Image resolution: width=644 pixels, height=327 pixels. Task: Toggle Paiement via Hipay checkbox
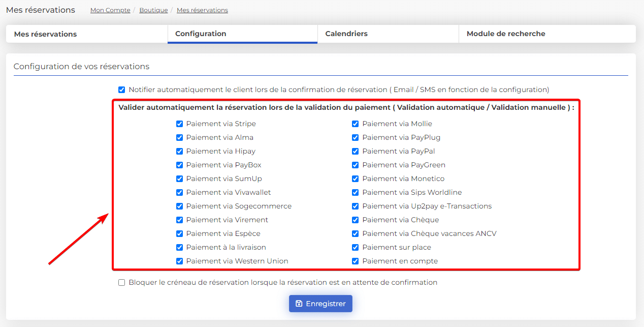click(x=179, y=151)
